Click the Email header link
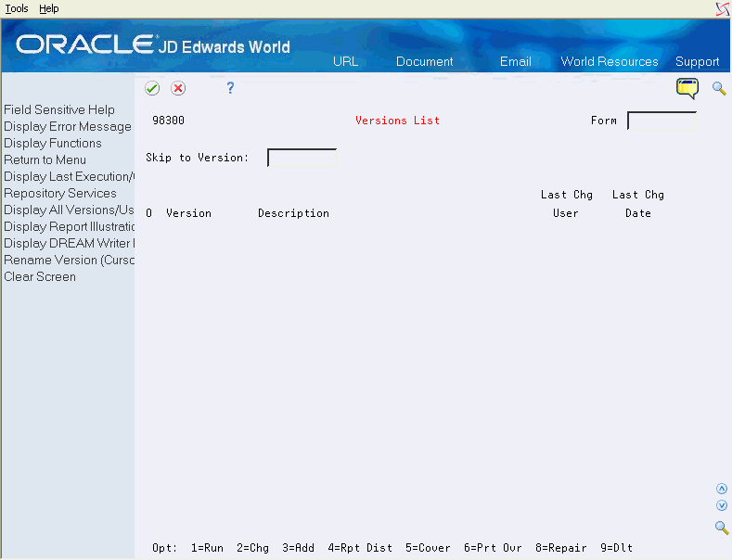Screen dimensions: 732x560 pos(516,61)
